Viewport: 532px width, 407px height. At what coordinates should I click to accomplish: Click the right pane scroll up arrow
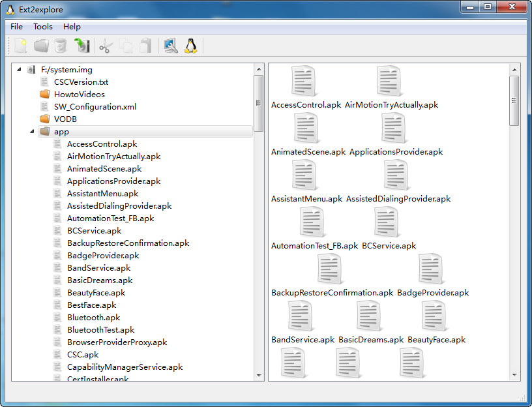[x=514, y=70]
